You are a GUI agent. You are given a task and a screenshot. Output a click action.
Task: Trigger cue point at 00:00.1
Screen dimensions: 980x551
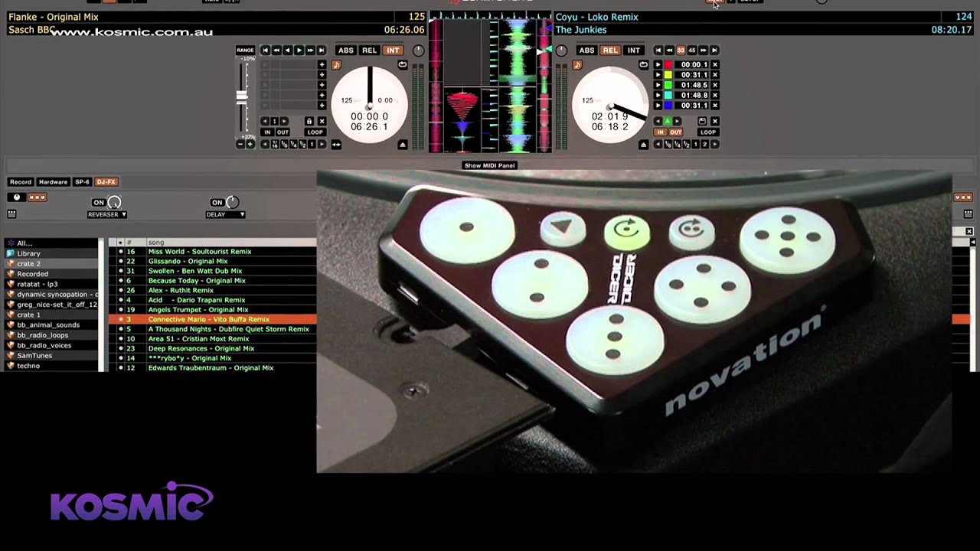[658, 64]
